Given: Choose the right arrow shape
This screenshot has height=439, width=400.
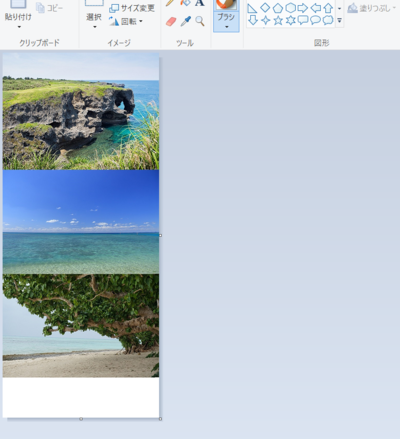Looking at the screenshot, I should click(x=303, y=8).
